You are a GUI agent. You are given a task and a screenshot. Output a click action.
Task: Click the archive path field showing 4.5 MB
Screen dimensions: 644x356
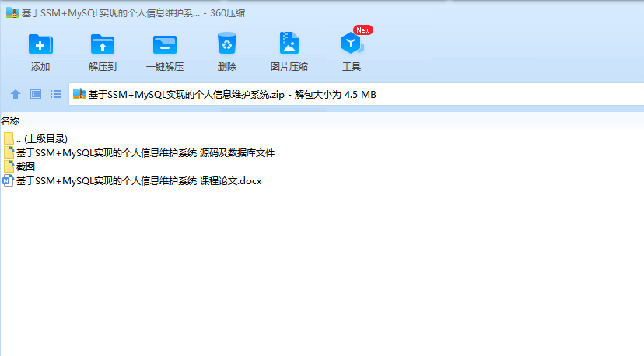(x=356, y=94)
